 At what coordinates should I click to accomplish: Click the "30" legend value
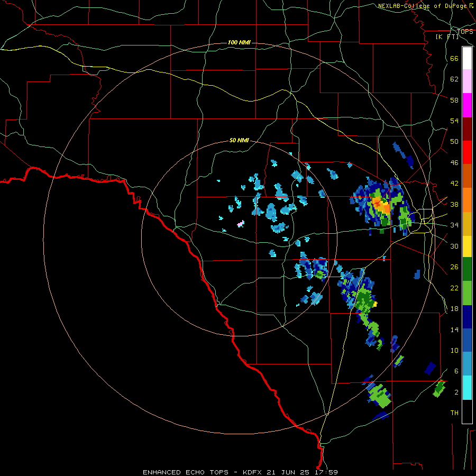point(454,246)
